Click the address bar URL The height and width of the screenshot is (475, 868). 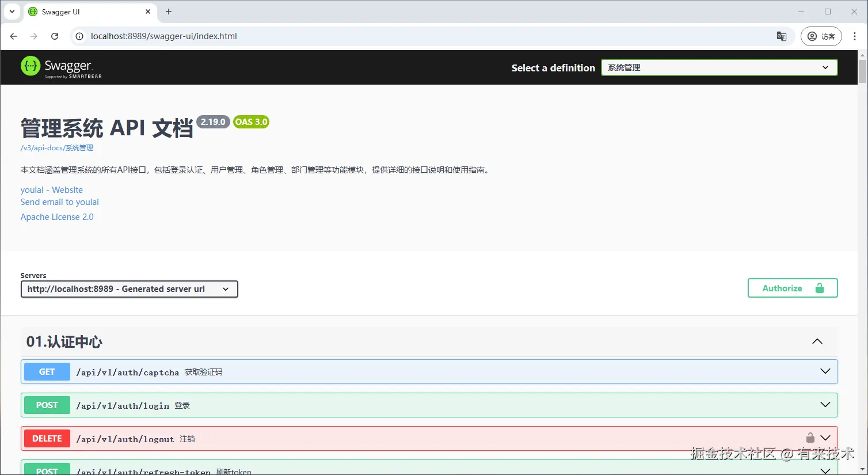pyautogui.click(x=164, y=36)
